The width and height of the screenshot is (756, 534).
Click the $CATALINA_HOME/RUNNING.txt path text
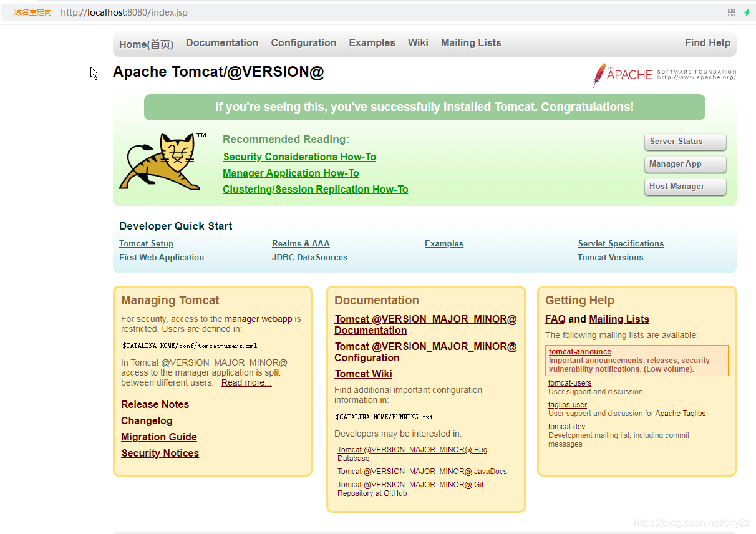click(384, 417)
